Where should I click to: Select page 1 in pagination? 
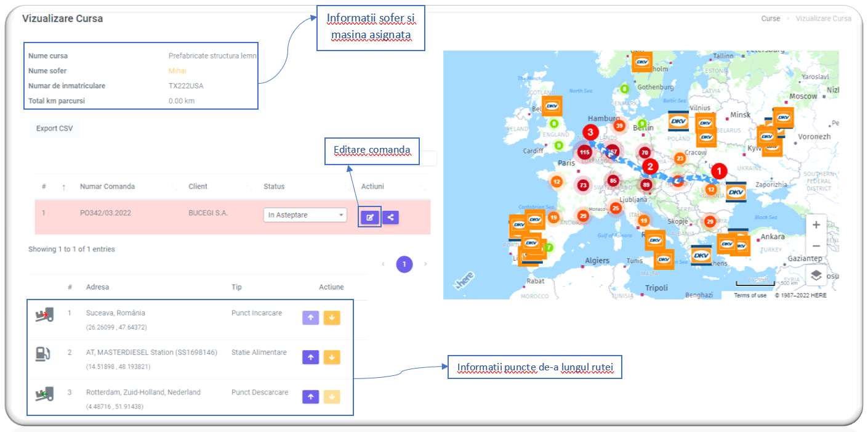(x=404, y=264)
